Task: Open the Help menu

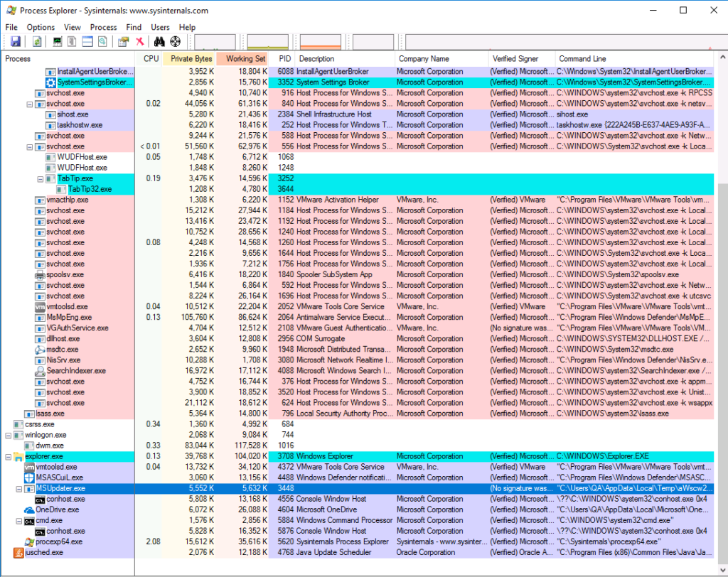Action: [x=187, y=28]
